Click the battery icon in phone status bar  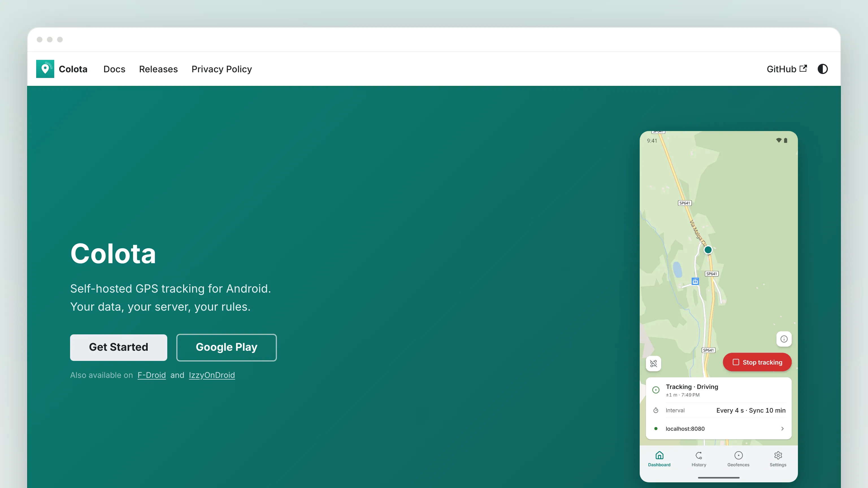(785, 140)
